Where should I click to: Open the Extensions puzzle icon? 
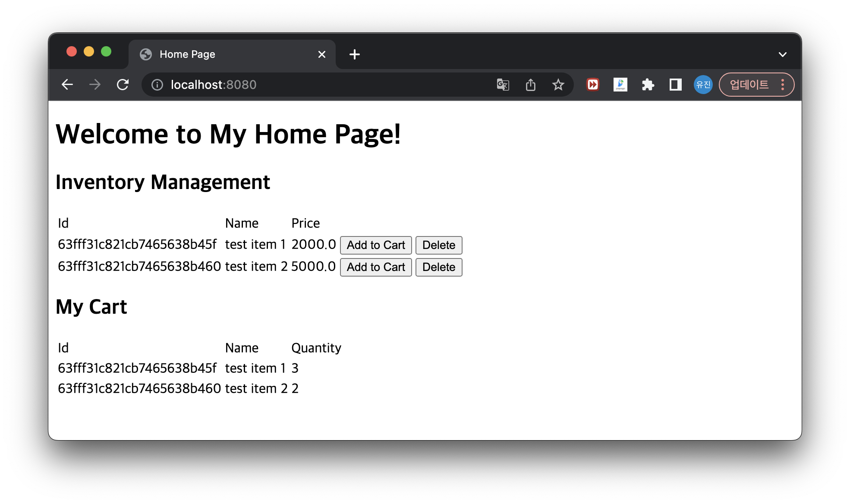(x=648, y=85)
